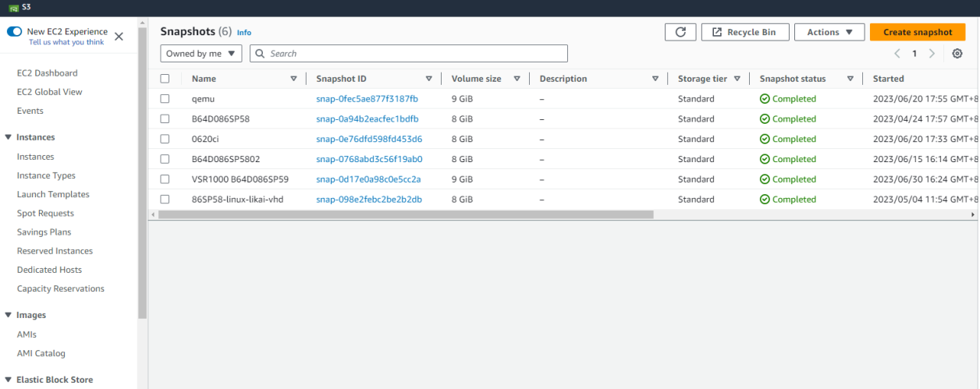Check the B64D086SP58 snapshot row
The width and height of the screenshot is (980, 389).
click(165, 119)
